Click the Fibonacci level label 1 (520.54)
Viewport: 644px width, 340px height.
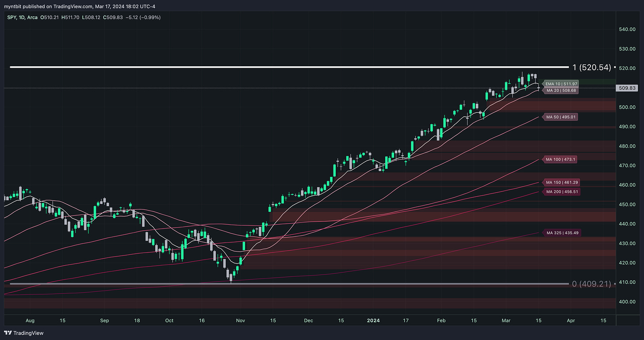tap(591, 67)
